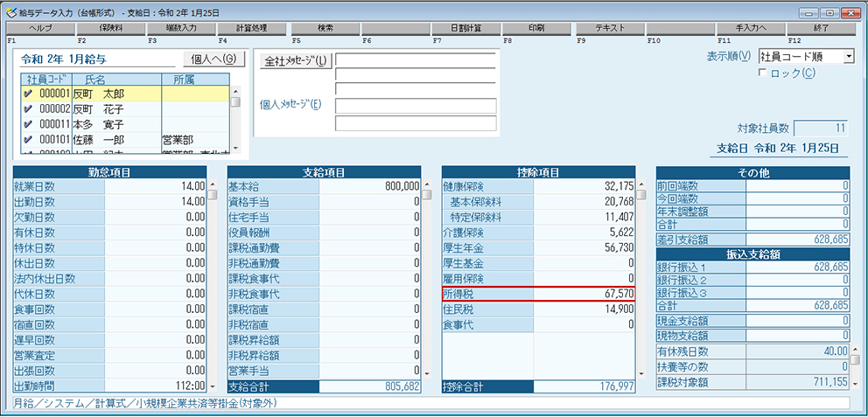Click 基本給 value 800,000

pyautogui.click(x=370, y=186)
